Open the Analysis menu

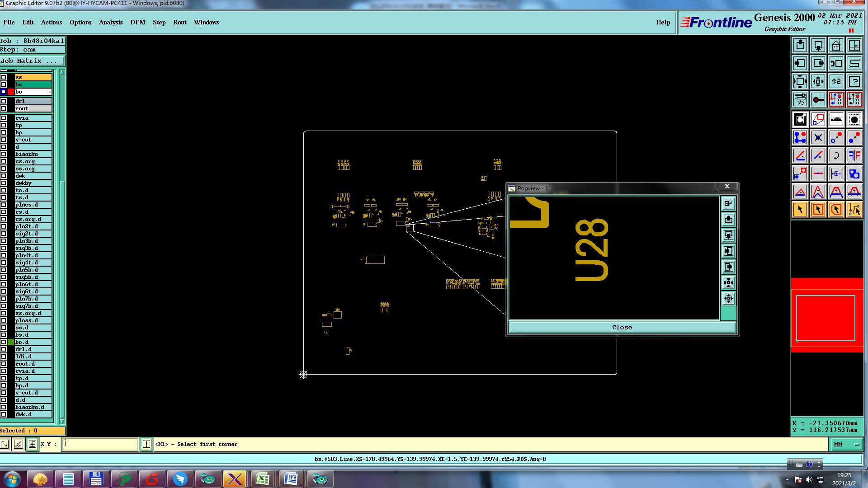[110, 22]
